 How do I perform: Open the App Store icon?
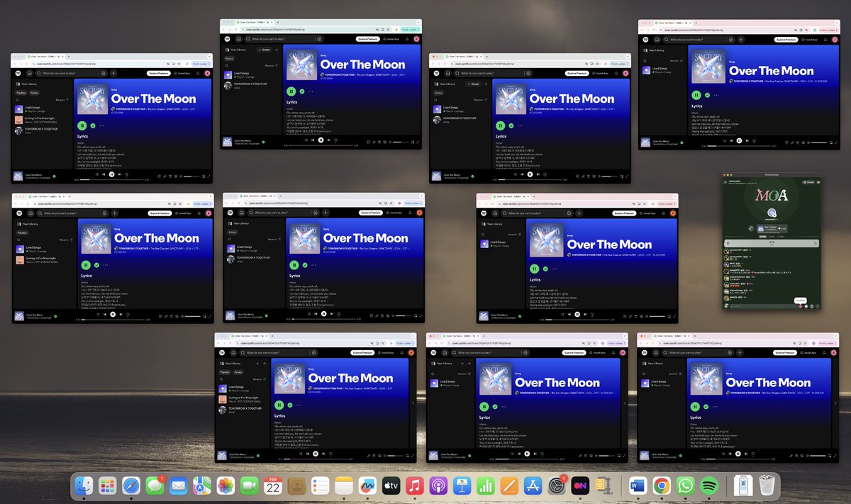(x=533, y=486)
